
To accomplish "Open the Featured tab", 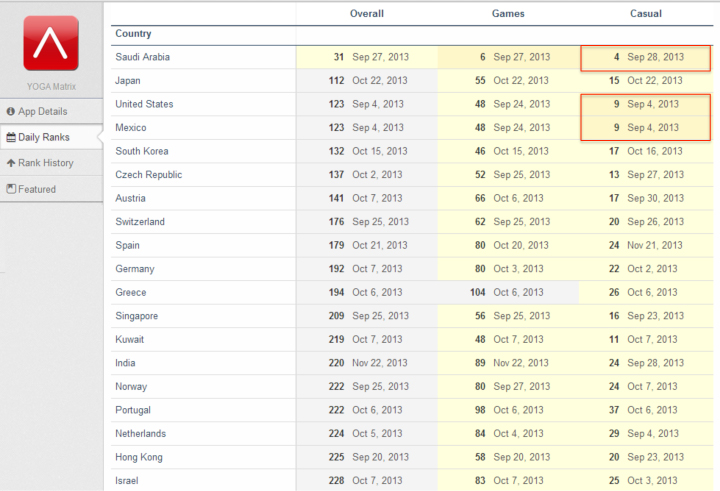I will (51, 189).
